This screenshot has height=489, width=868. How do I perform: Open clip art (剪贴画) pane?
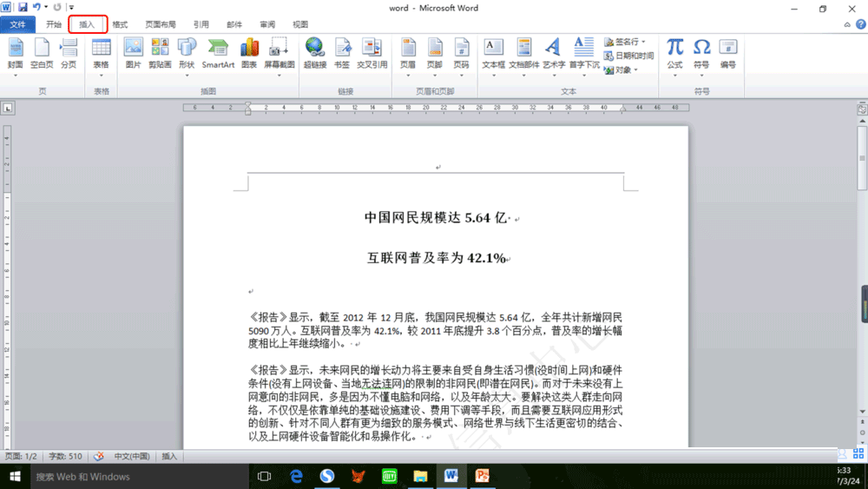(160, 54)
